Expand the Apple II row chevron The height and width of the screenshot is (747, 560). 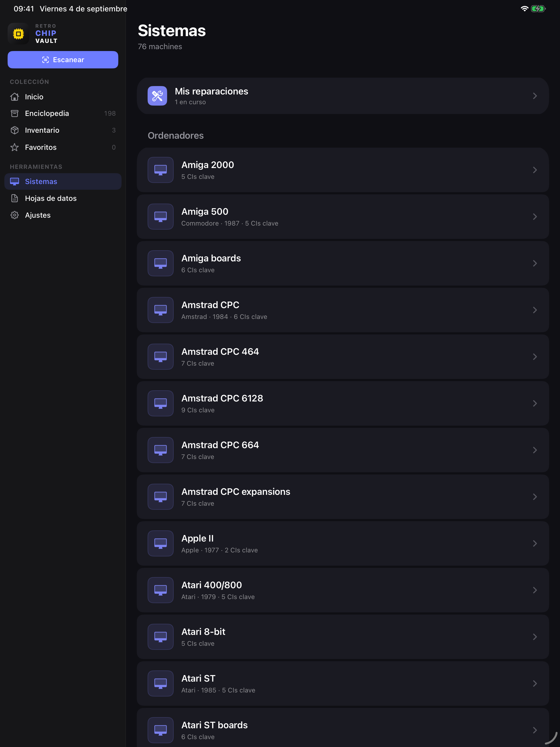[535, 543]
